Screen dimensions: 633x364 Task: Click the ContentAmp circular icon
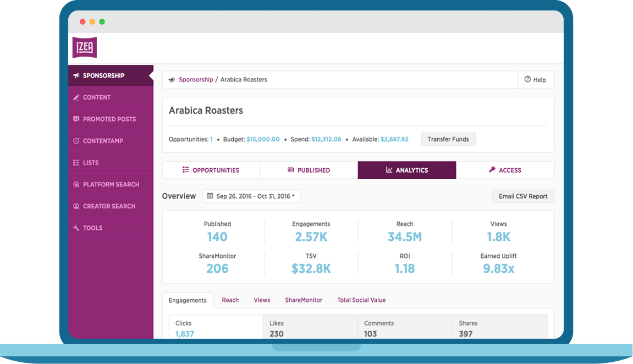point(76,141)
